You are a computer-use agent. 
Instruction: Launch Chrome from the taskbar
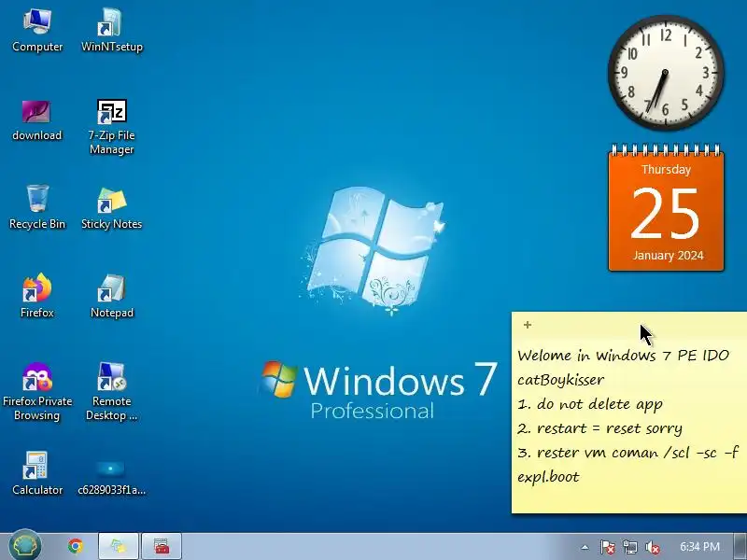[76, 546]
